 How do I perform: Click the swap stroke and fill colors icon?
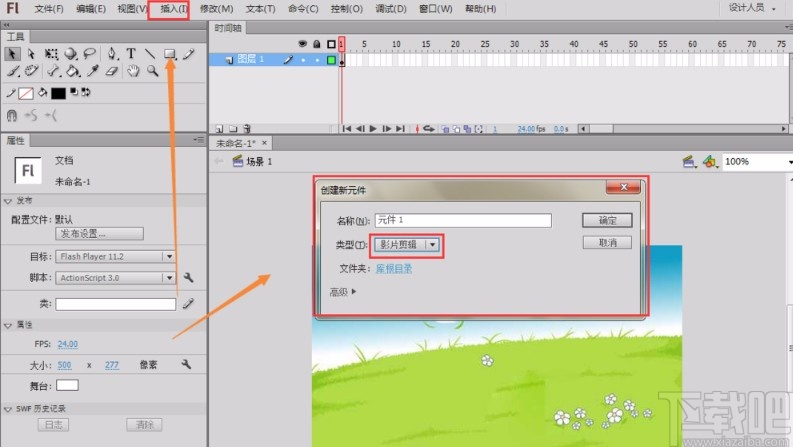pos(86,92)
